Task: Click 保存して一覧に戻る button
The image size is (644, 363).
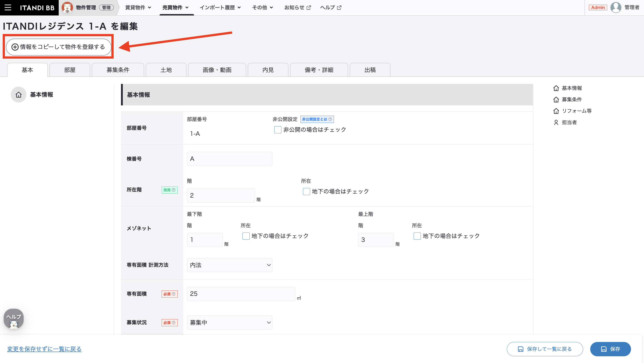Action: tap(545, 349)
